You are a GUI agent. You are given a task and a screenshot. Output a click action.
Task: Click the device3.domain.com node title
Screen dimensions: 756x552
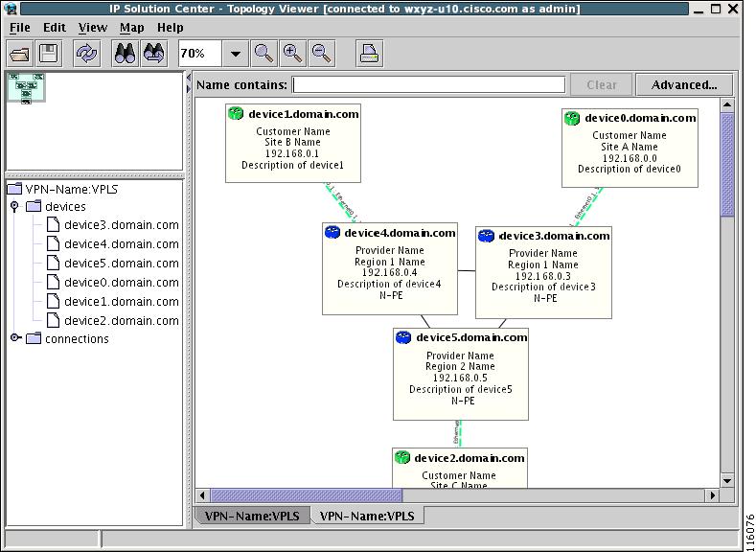tap(554, 236)
